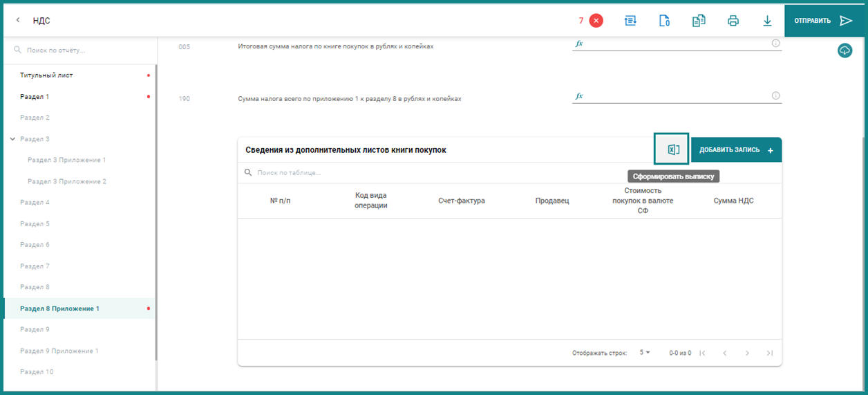Open Раздел 9 Приложение 1 section
This screenshot has width=868, height=395.
click(59, 351)
